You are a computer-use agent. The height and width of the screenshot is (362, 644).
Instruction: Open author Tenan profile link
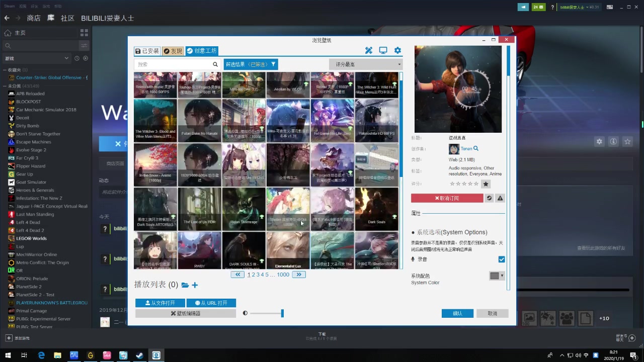pos(466,149)
